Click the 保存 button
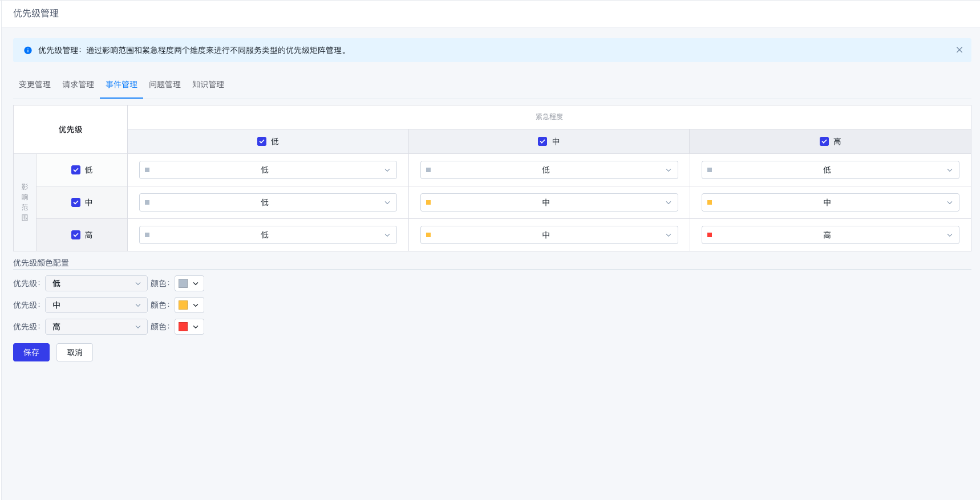 click(31, 352)
